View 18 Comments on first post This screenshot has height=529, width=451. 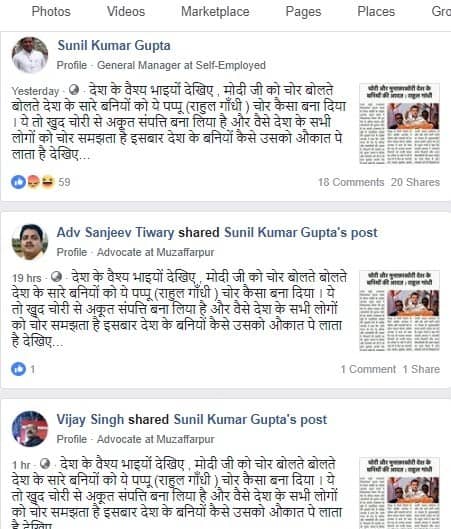click(x=351, y=182)
